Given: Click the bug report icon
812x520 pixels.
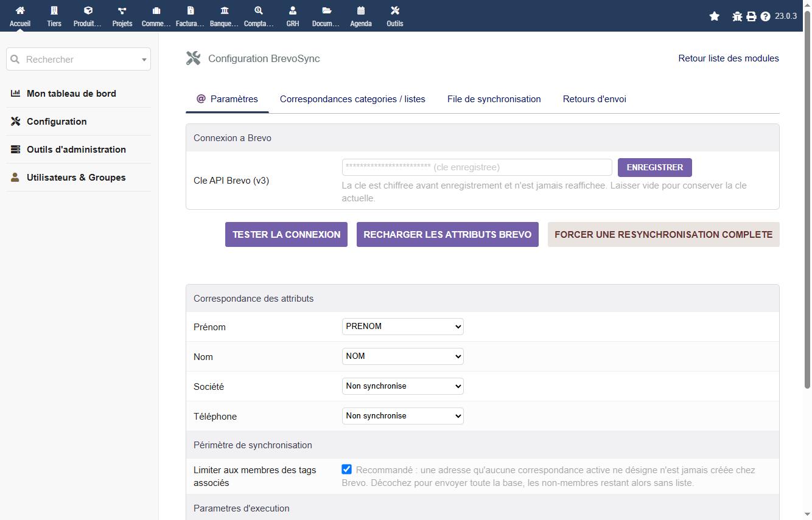Looking at the screenshot, I should [x=737, y=16].
